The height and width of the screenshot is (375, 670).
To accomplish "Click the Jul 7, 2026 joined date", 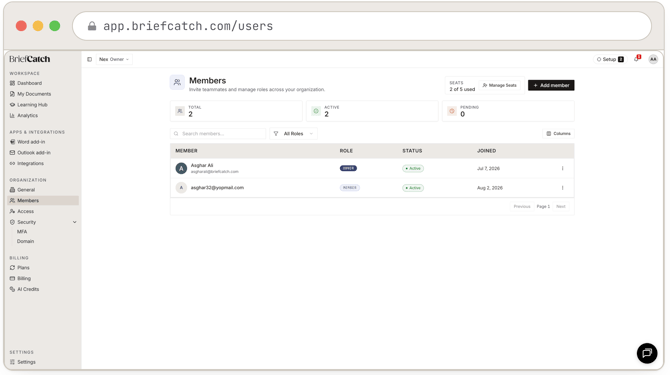I will tap(488, 168).
